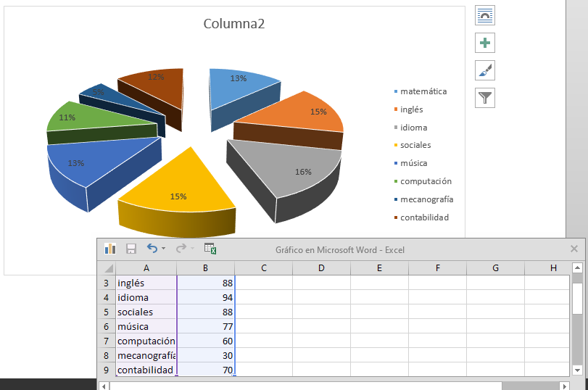Expand the Redo history dropdown arrow
588x390 pixels.
point(192,248)
